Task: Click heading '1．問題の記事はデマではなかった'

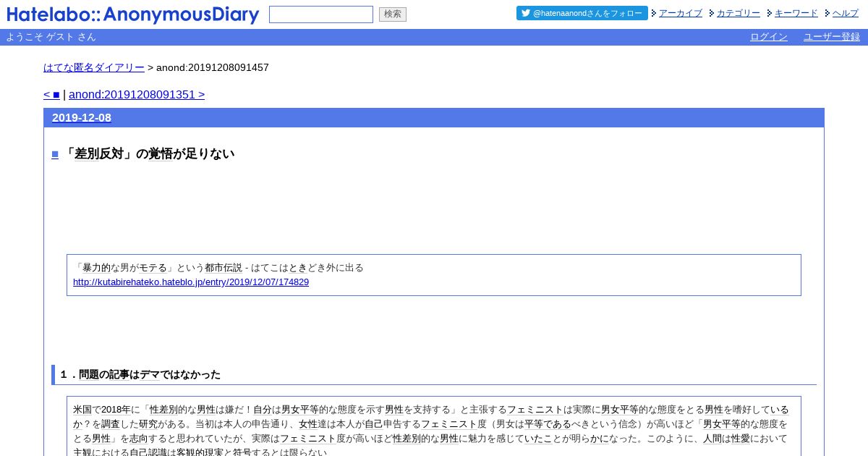Action: (140, 374)
